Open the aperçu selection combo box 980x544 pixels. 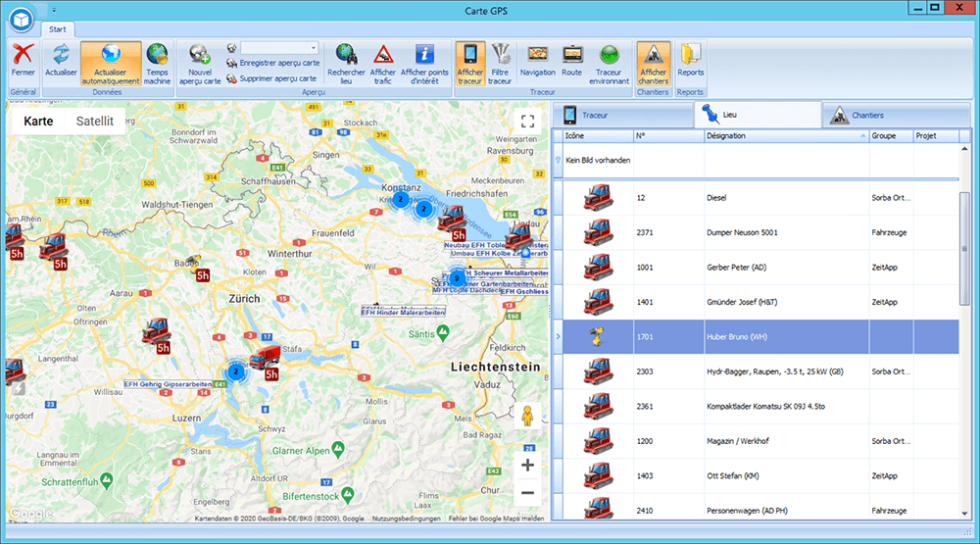(279, 47)
